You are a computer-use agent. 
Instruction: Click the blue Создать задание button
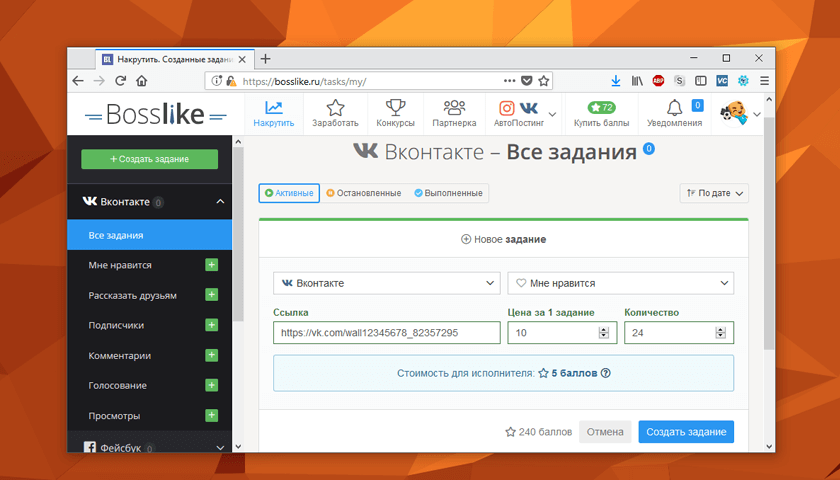pyautogui.click(x=686, y=432)
